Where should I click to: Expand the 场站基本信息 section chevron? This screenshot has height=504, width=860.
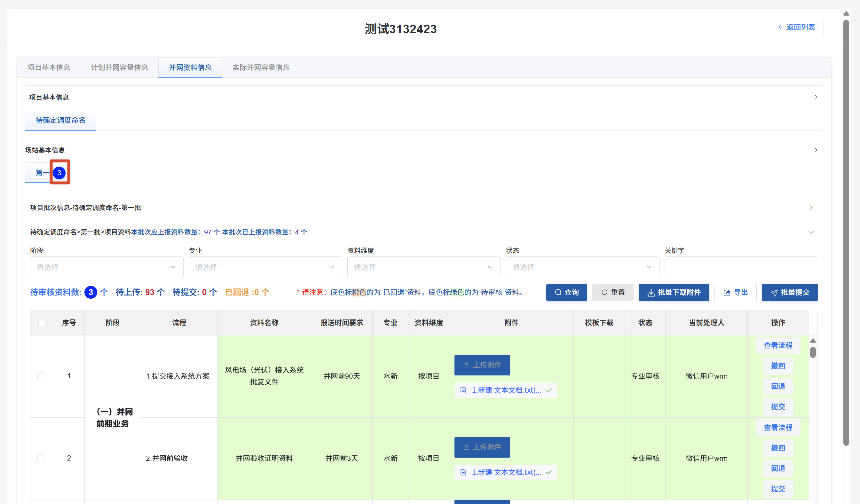[816, 150]
